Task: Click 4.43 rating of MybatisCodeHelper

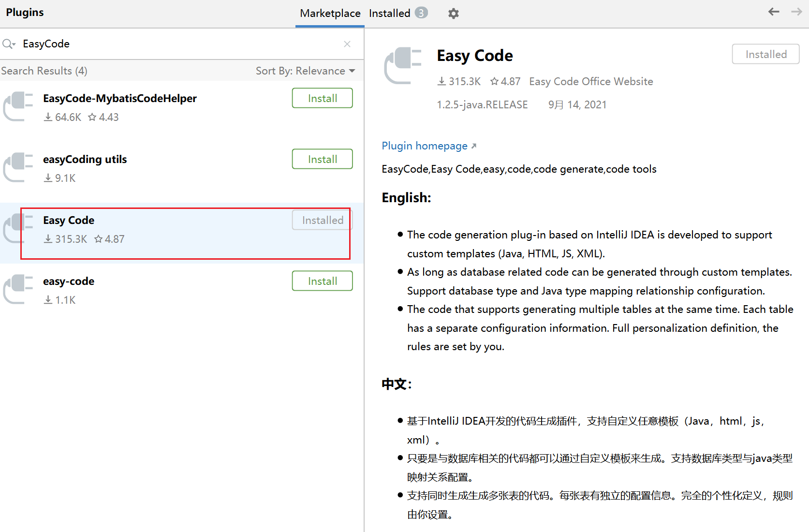Action: (x=103, y=117)
